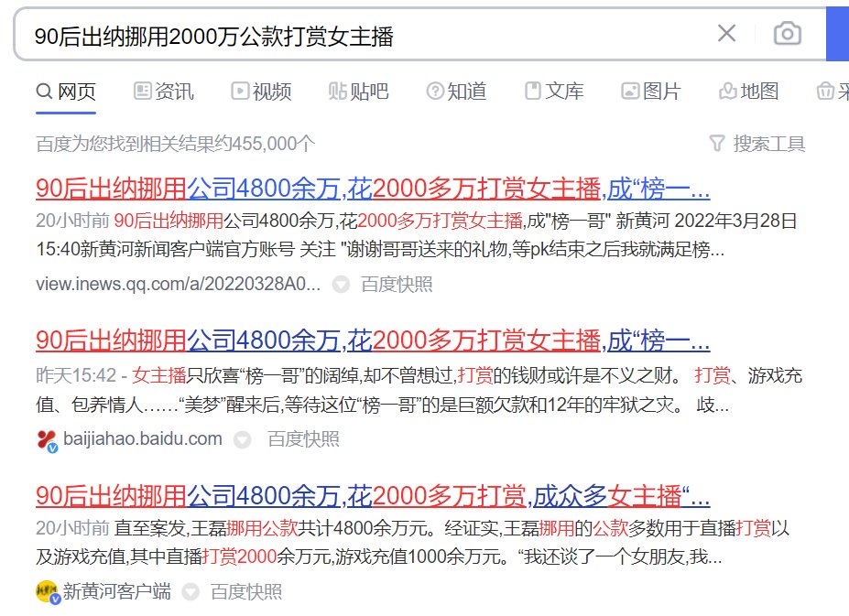Open 百度快照 for the view.inews.qq.com result
The width and height of the screenshot is (849, 616).
tap(397, 284)
